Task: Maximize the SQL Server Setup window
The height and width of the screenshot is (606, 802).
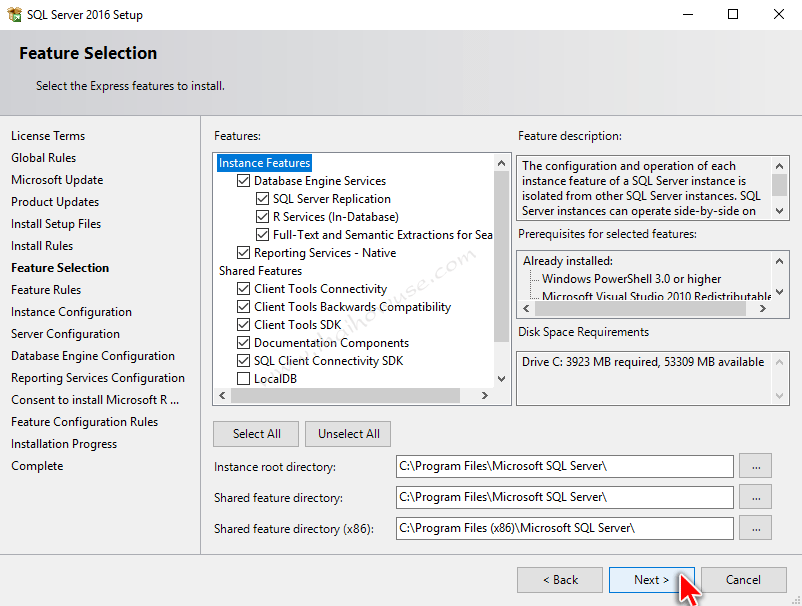Action: [x=733, y=14]
